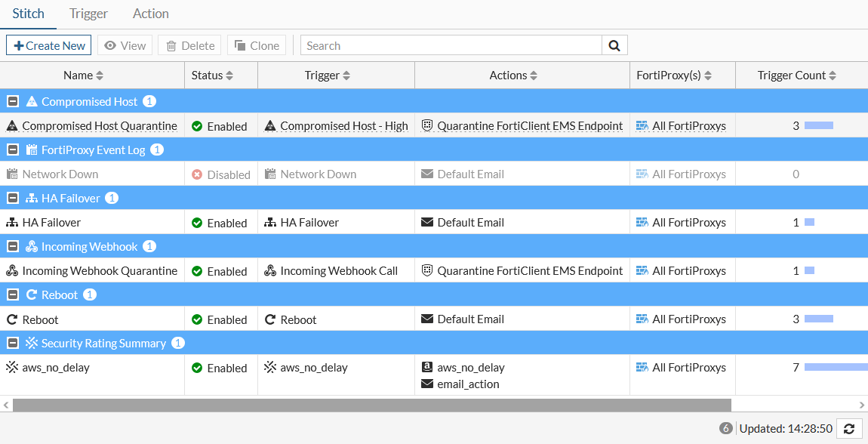Viewport: 868px width, 444px height.
Task: Click the Search input field
Action: point(451,45)
